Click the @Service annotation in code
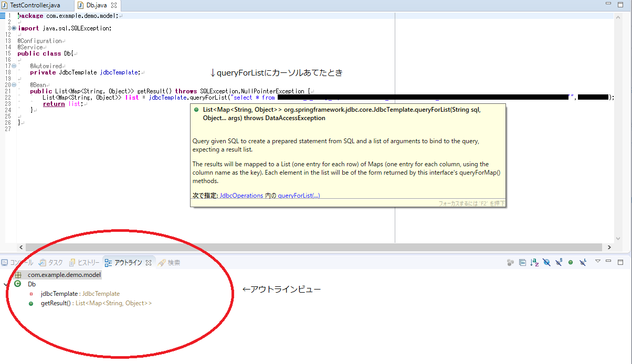Screen dimensions: 632x364 (30, 47)
